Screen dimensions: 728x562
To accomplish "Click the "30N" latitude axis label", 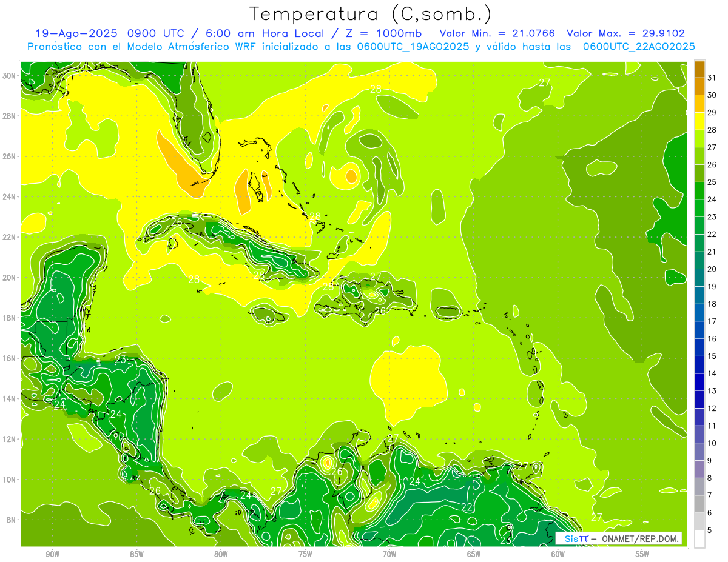I will [x=10, y=75].
